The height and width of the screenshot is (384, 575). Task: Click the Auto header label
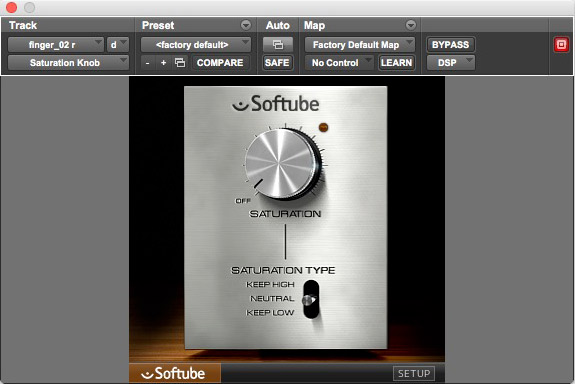pyautogui.click(x=278, y=25)
